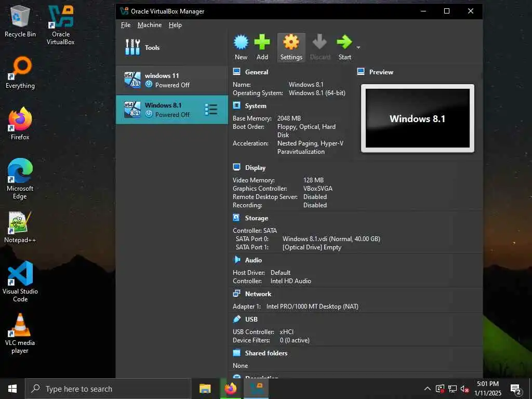Select the Visual Studio Code desktop shortcut
This screenshot has height=399, width=532.
tap(20, 282)
